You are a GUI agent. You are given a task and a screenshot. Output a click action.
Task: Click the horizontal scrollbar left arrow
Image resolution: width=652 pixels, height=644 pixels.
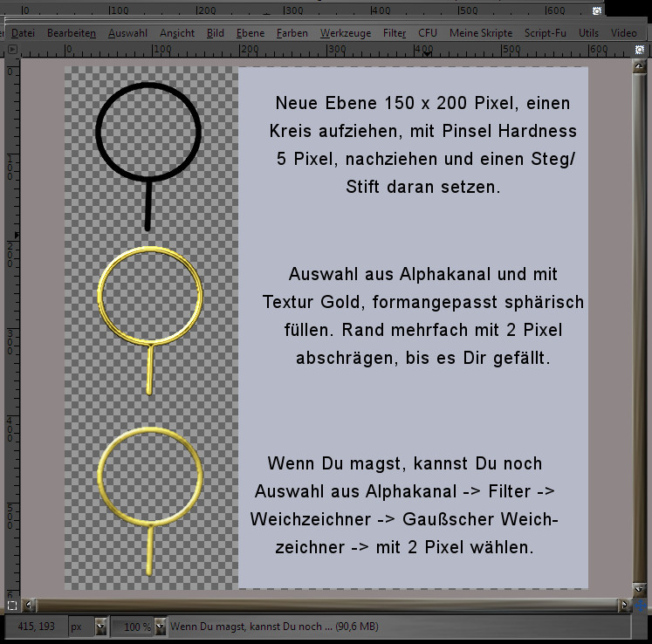point(31,604)
